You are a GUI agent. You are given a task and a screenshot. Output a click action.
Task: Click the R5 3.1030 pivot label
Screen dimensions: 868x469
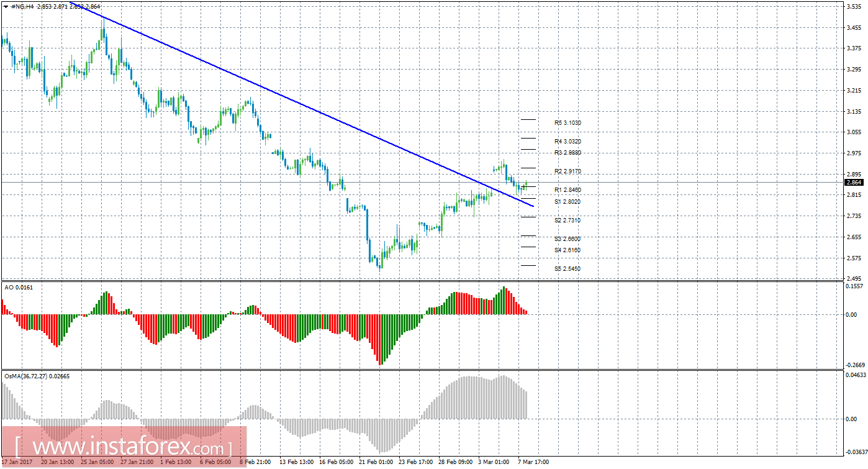[567, 123]
